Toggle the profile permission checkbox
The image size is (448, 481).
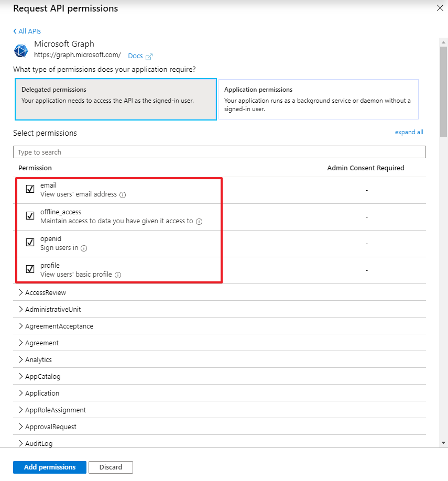[x=30, y=269]
